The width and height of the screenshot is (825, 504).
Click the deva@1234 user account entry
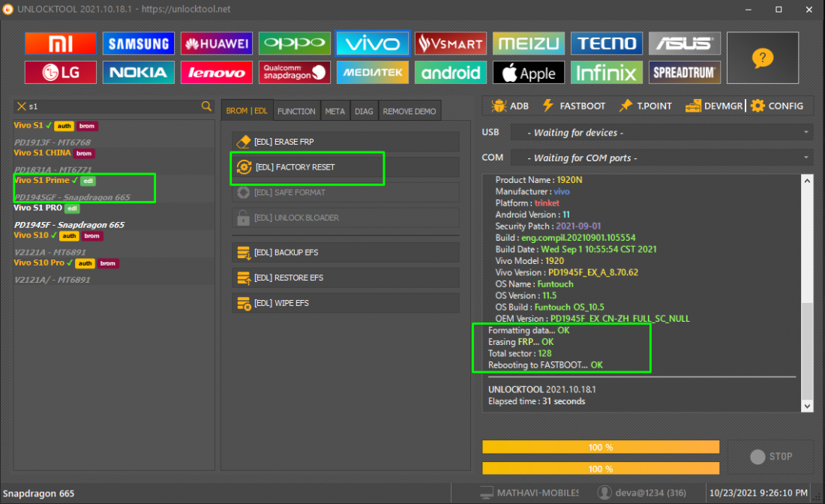pos(642,493)
